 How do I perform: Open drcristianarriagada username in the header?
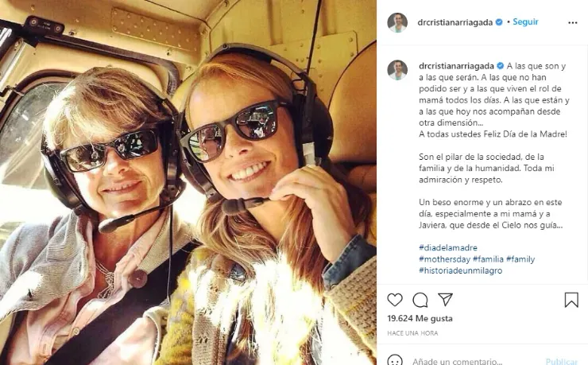click(455, 22)
